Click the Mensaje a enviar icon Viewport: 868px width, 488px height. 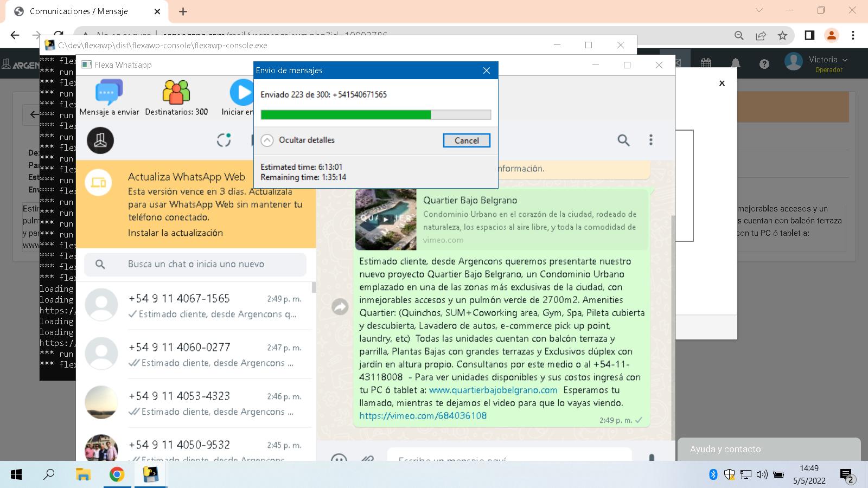[x=109, y=92]
